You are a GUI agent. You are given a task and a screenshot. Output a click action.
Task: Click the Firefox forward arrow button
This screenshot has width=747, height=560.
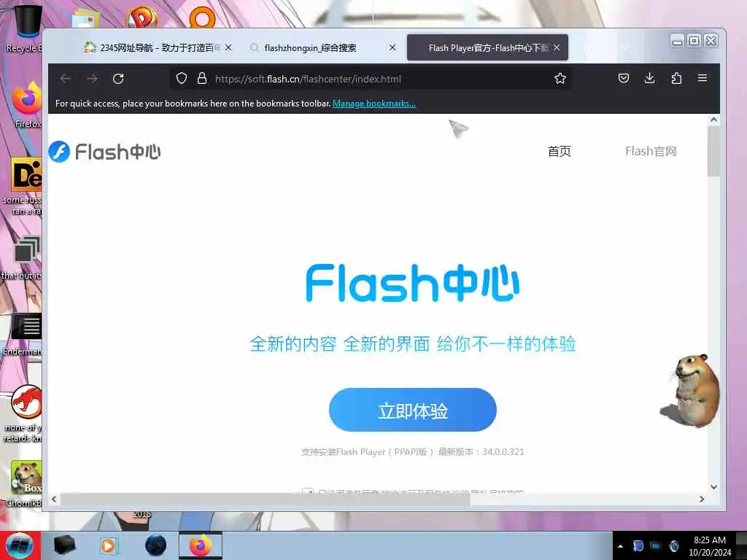[x=92, y=79]
